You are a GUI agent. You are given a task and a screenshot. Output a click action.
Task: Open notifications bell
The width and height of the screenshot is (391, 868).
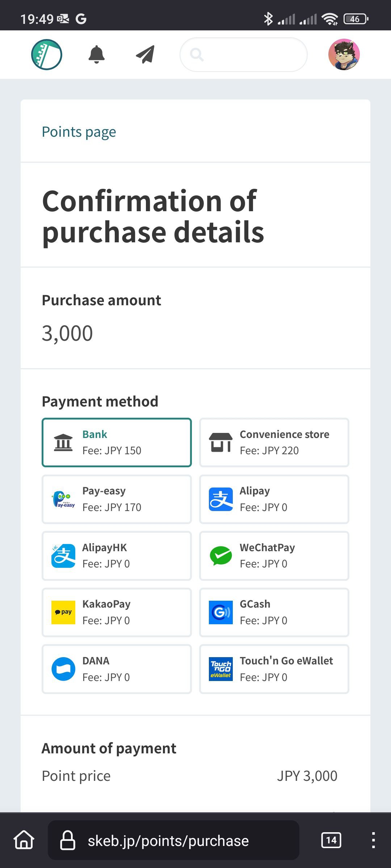point(97,55)
